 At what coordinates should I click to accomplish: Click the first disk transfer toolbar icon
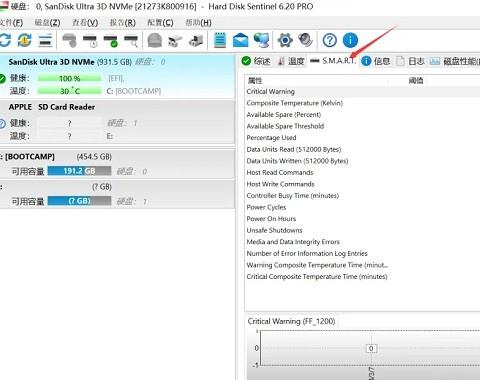click(175, 41)
